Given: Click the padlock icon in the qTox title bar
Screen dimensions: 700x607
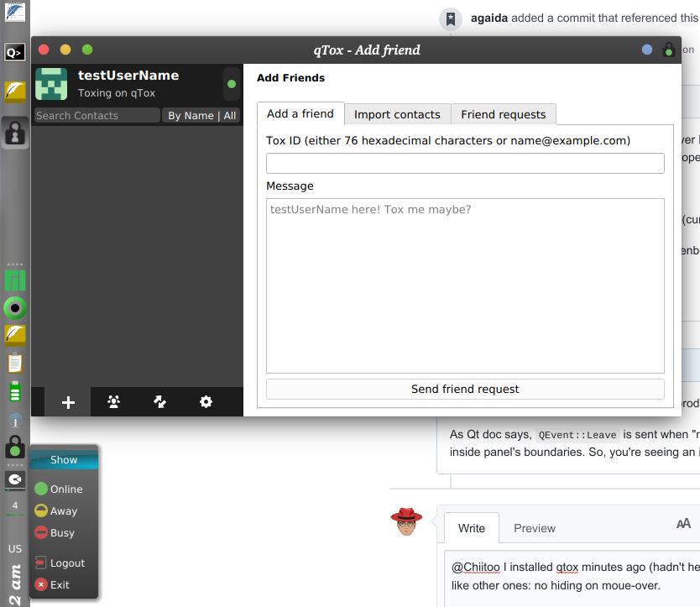Looking at the screenshot, I should click(x=669, y=50).
